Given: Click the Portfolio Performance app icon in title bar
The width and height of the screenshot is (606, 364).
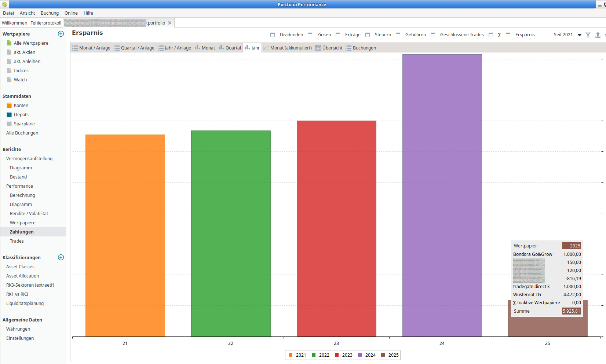Looking at the screenshot, I should [4, 4].
